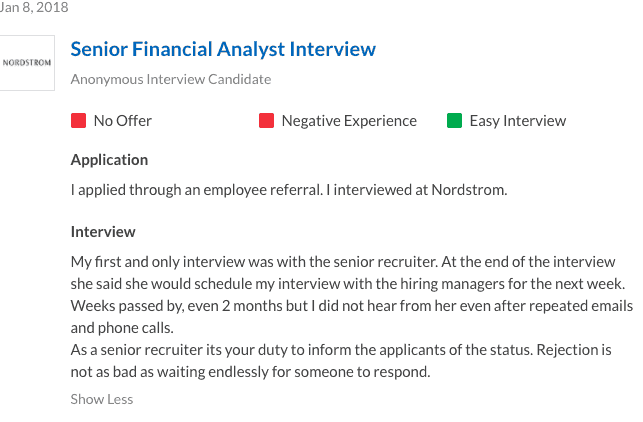Click the employee referral sentence

197,190
